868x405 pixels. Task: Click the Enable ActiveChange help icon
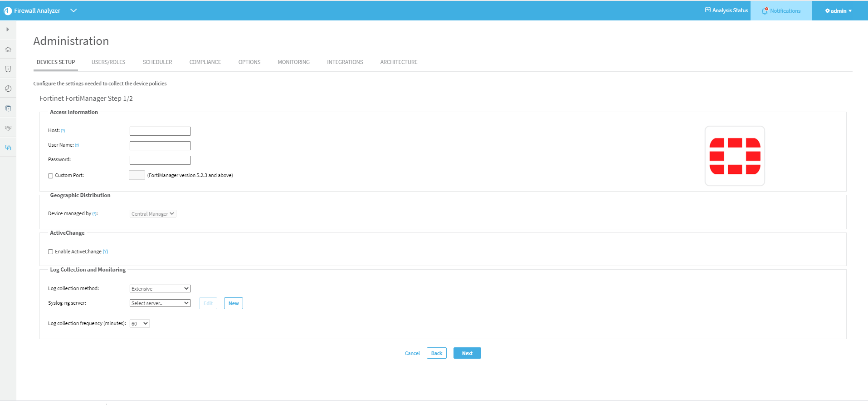tap(105, 252)
